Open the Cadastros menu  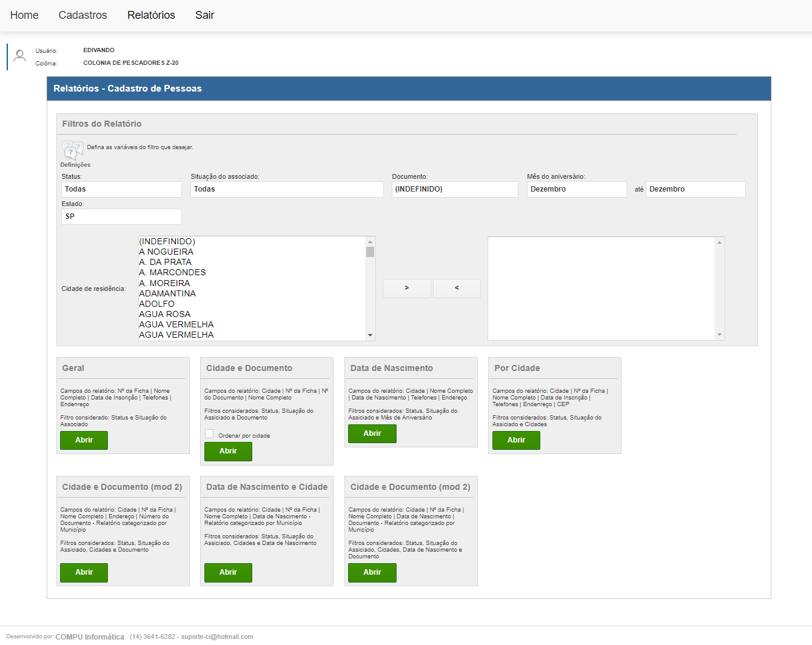(82, 15)
